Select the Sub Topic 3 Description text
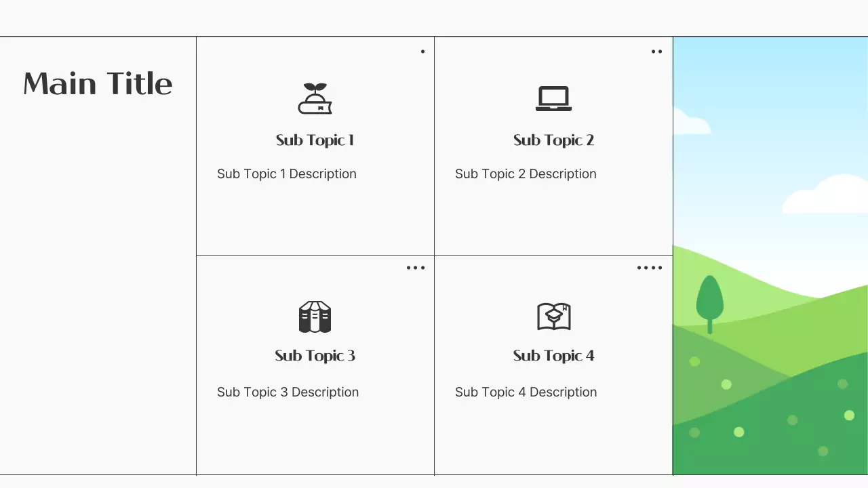This screenshot has height=488, width=868. 288,392
